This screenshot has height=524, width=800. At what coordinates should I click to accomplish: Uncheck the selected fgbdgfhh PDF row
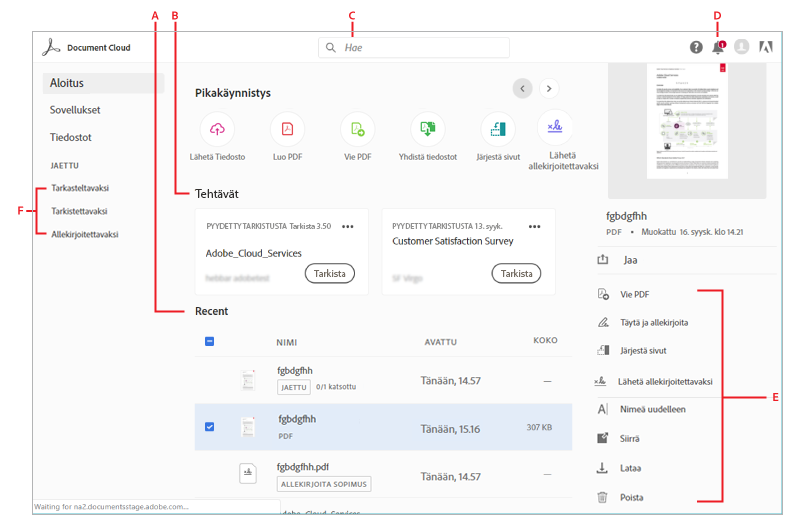210,427
